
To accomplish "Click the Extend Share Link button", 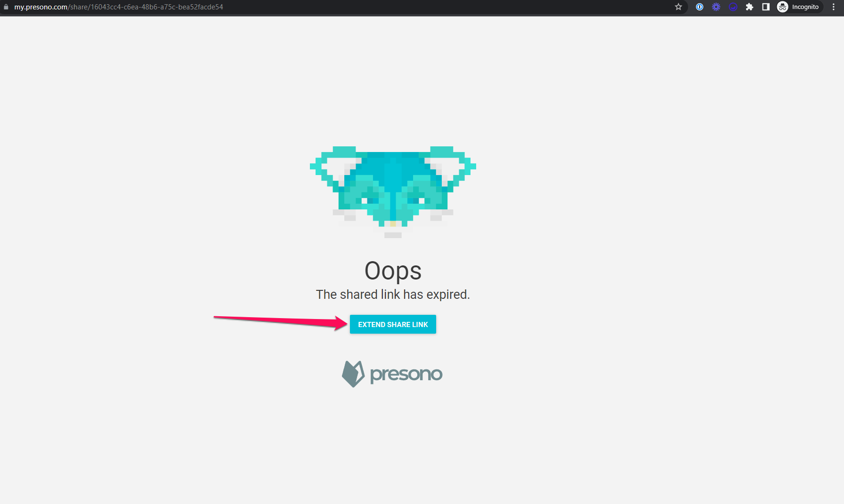I will 393,324.
